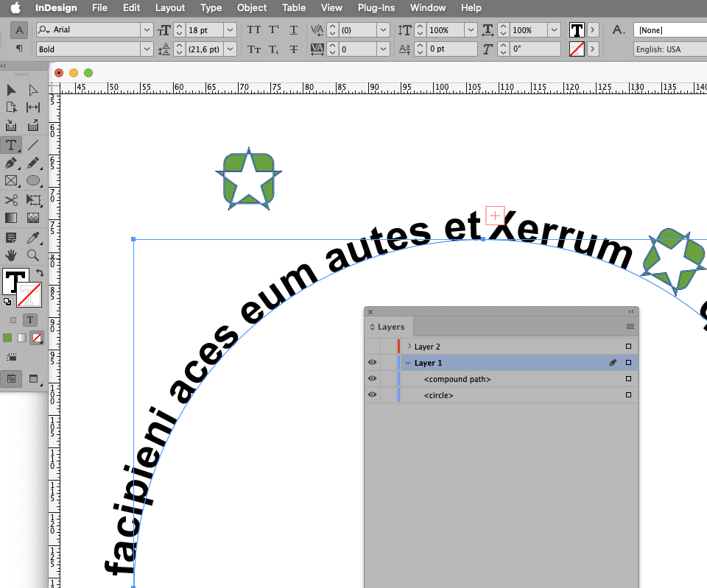Select the Gradient Swatch tool
707x588 pixels.
(x=10, y=217)
